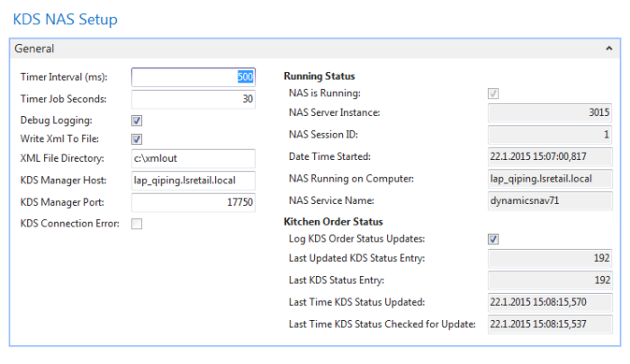630x364 pixels.
Task: Focus the XML File Directory field
Action: 193,158
